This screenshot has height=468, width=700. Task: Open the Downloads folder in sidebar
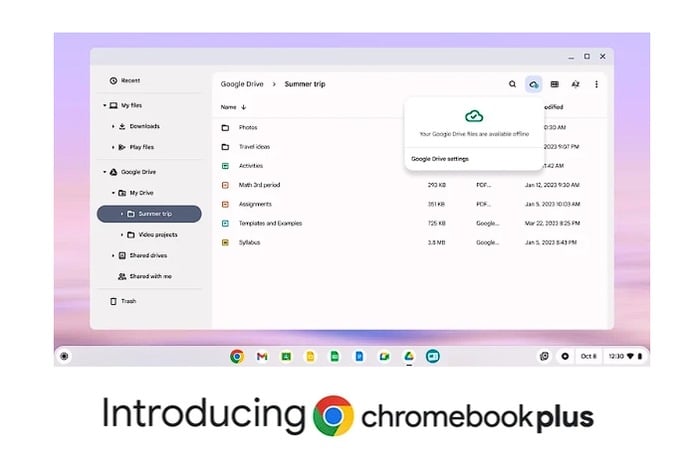tap(139, 126)
